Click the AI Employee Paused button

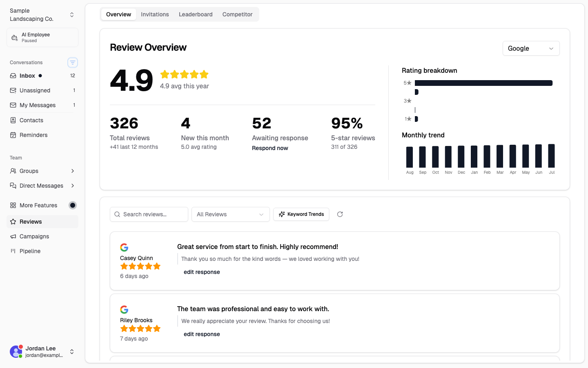click(42, 38)
